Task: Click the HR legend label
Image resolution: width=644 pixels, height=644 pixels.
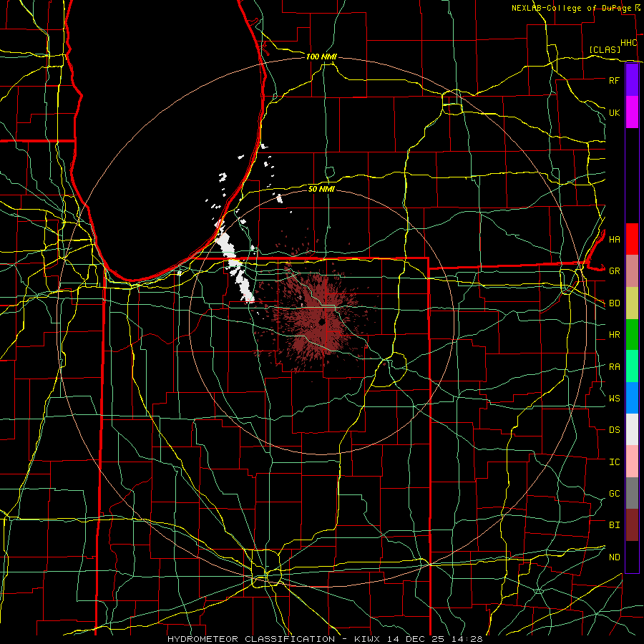Action: [614, 335]
